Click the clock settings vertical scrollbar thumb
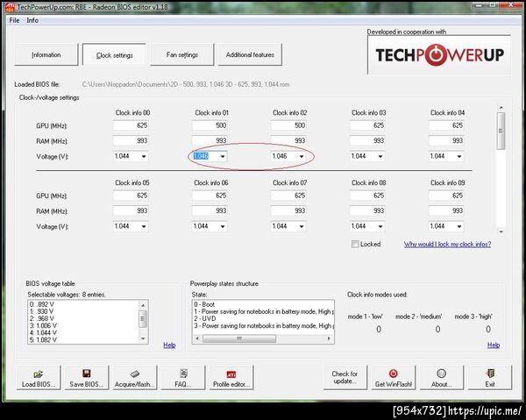526x420 pixels. coord(501,131)
